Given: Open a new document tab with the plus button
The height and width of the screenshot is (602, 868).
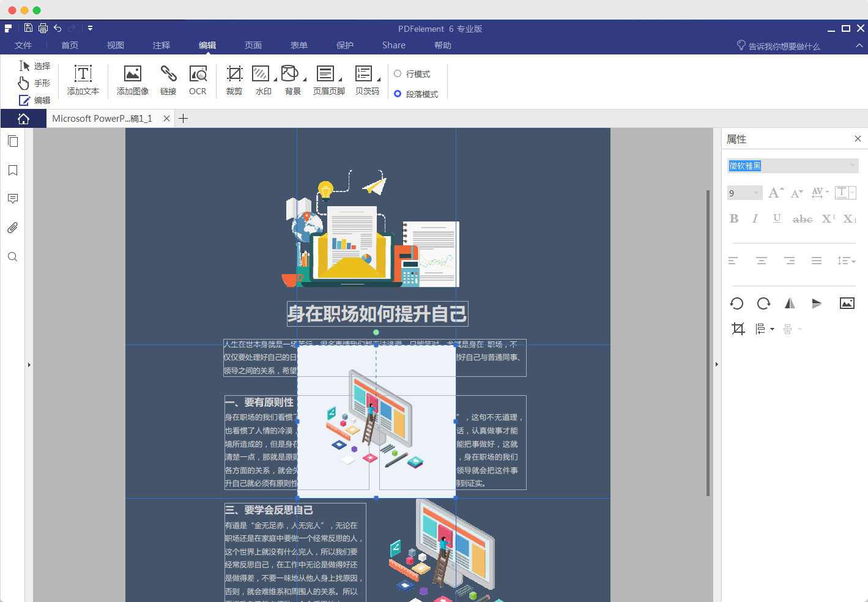Looking at the screenshot, I should (x=183, y=118).
